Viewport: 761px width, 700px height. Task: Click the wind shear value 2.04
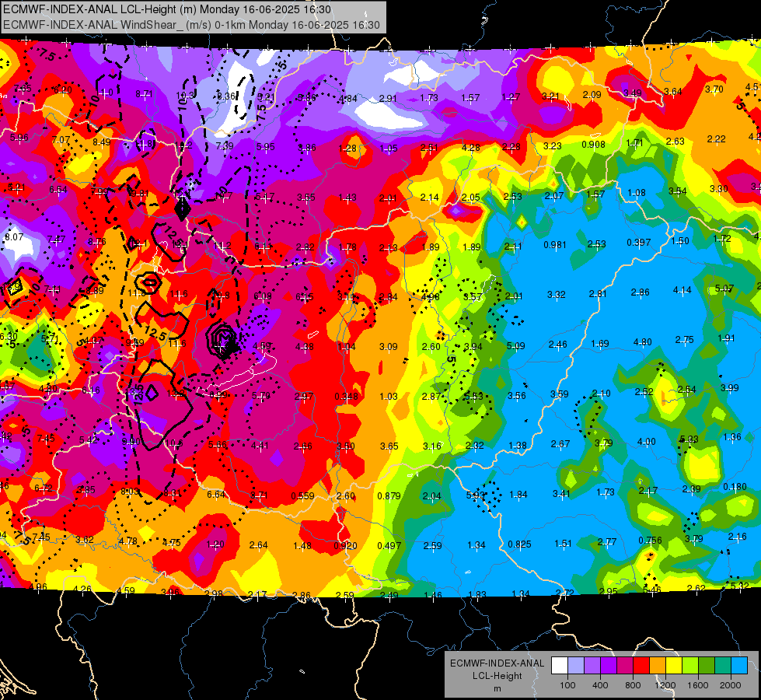[x=432, y=496]
